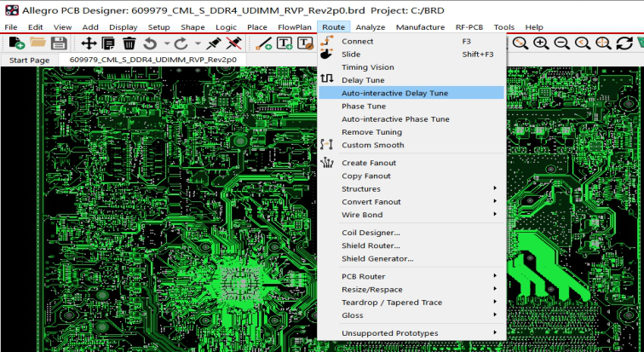
Task: Choose Create Fanout from the menu
Action: [x=411, y=163]
